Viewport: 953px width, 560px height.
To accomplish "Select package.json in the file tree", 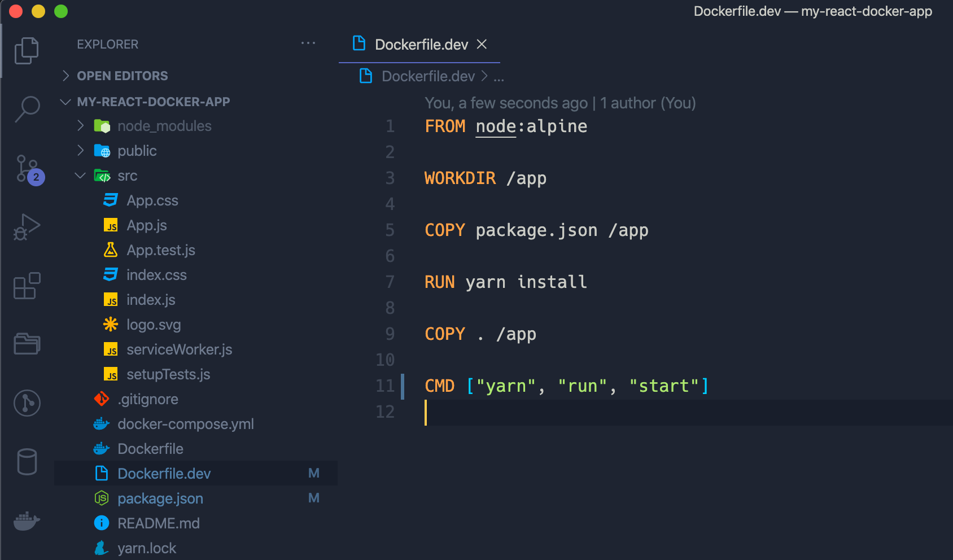I will tap(160, 498).
